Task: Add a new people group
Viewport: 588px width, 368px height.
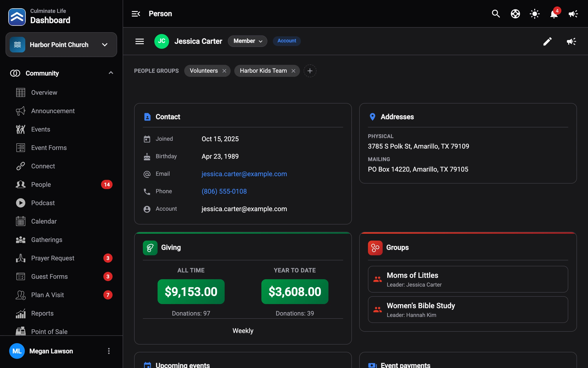Action: (310, 71)
